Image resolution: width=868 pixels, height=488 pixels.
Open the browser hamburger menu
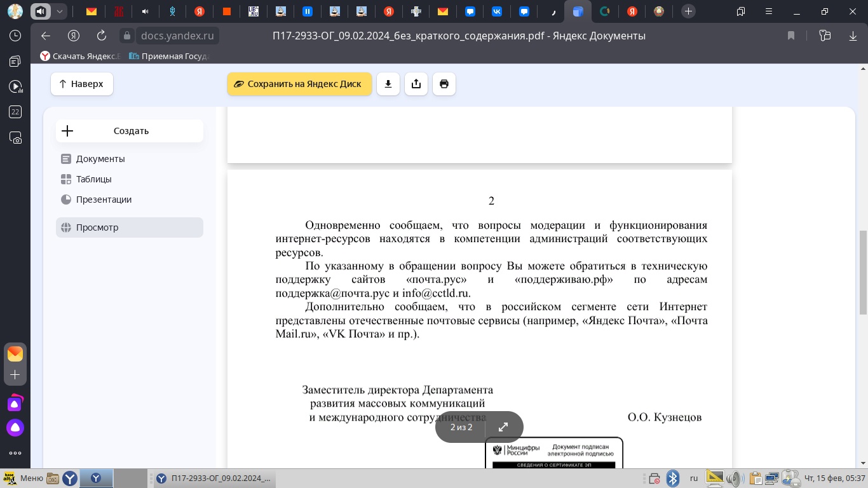click(770, 11)
